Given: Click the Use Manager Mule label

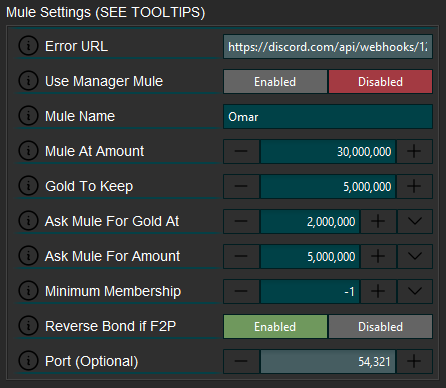Looking at the screenshot, I should [x=104, y=81].
